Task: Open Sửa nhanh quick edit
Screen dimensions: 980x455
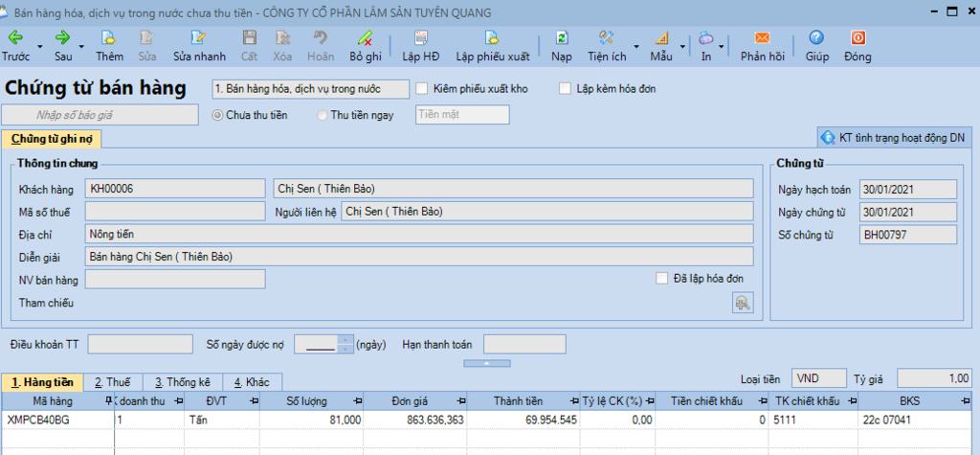Action: (x=199, y=46)
